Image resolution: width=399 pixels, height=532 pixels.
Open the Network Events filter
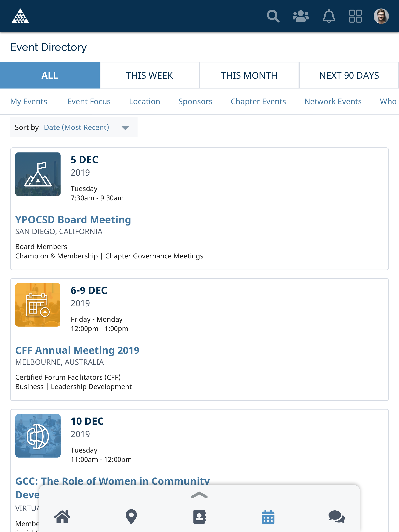coord(333,101)
